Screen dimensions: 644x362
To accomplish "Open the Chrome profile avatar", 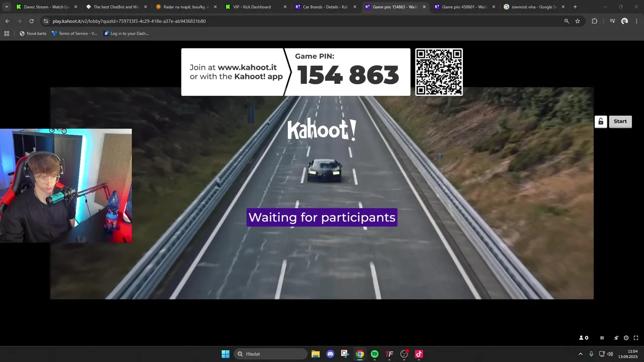I will pos(624,21).
